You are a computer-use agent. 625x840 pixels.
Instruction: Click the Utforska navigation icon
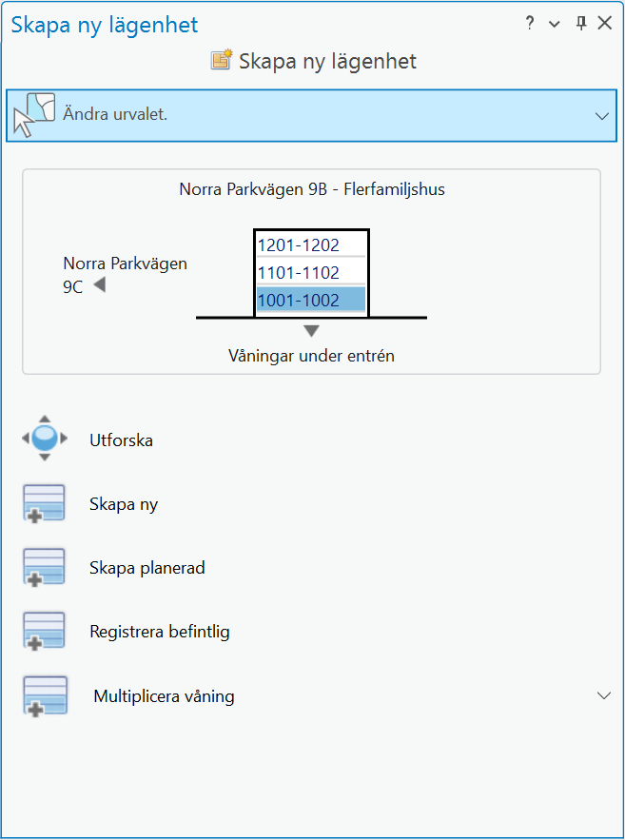coord(44,440)
